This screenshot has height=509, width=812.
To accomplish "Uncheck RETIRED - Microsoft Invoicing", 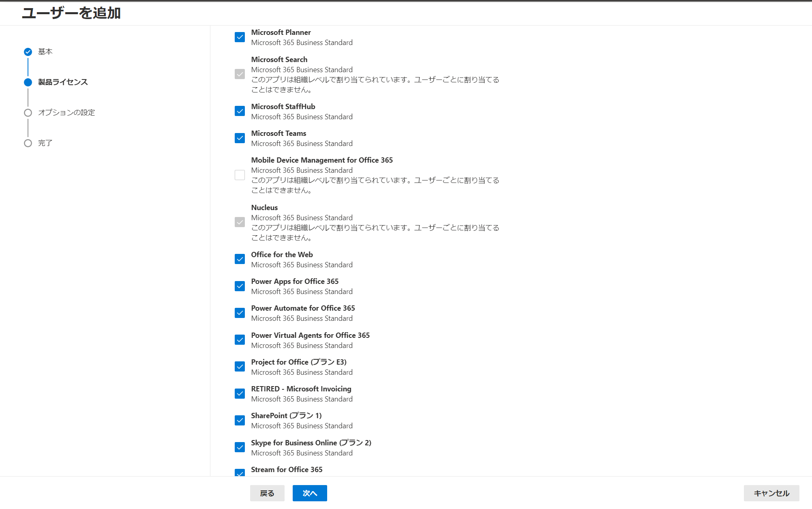I will (240, 394).
